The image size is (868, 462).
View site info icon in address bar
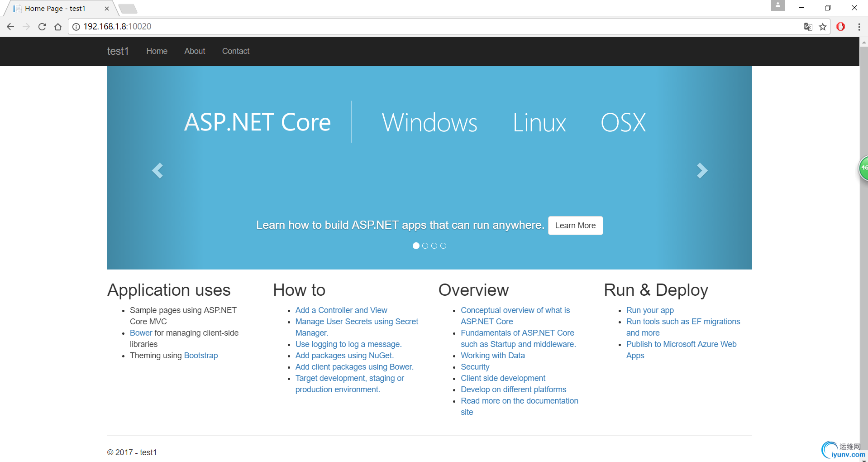(x=76, y=27)
